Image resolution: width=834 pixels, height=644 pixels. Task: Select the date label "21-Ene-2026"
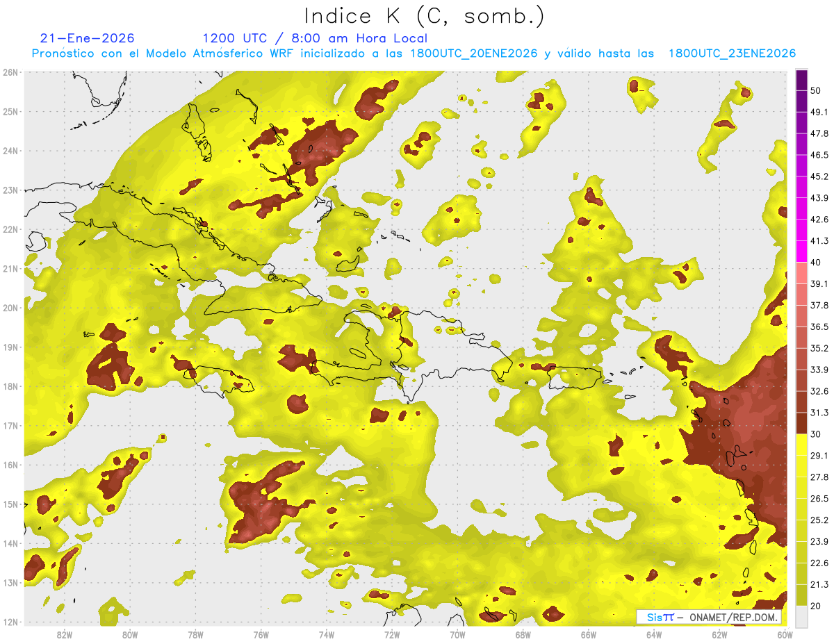click(x=88, y=38)
